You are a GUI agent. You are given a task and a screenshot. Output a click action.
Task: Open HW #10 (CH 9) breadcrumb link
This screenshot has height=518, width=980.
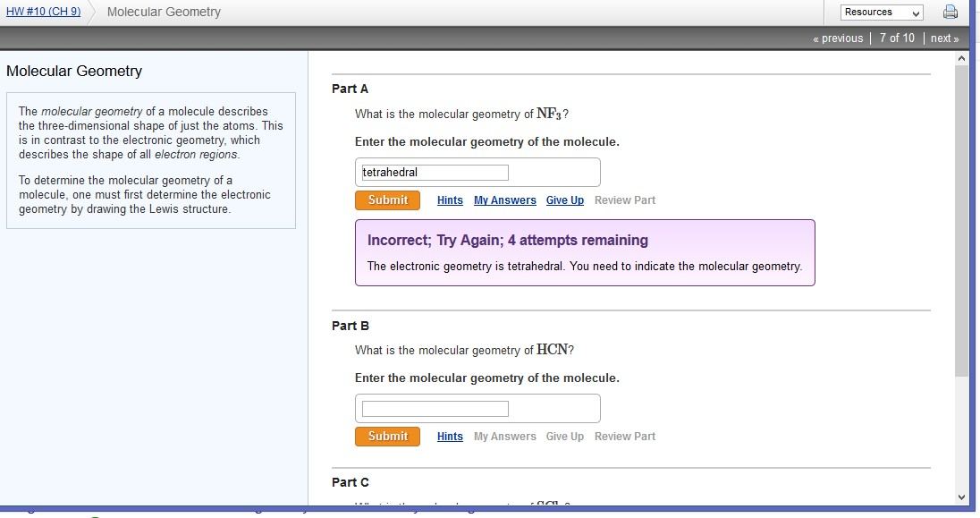coord(43,12)
